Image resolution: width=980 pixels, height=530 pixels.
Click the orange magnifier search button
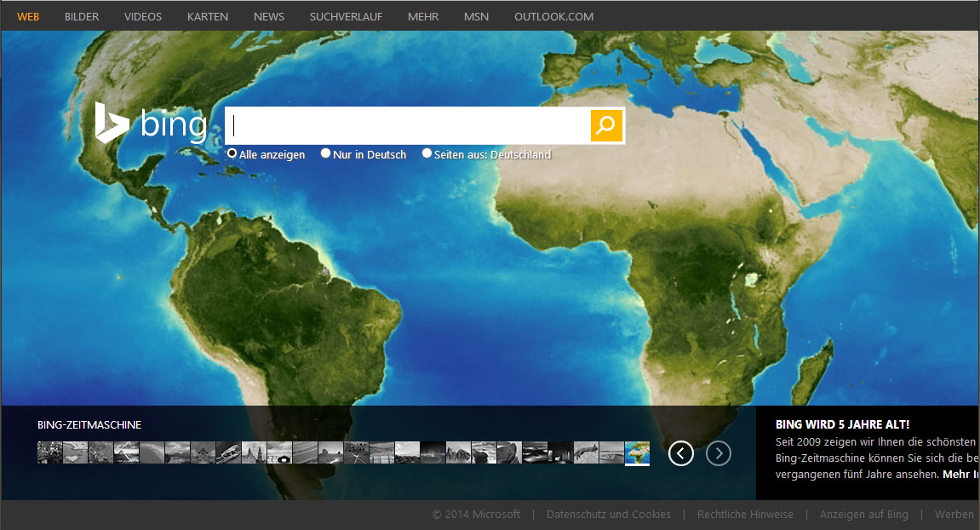tap(606, 126)
